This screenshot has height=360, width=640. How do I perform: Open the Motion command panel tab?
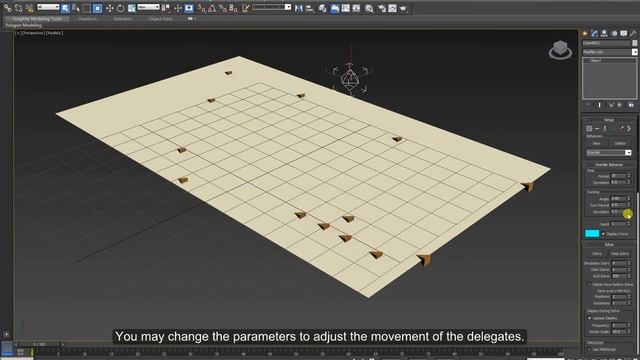[x=614, y=33]
